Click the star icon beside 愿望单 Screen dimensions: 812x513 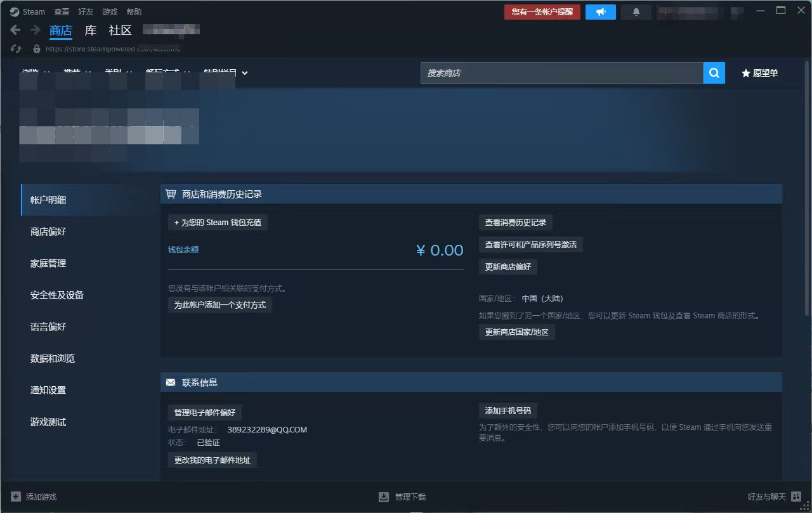[746, 73]
